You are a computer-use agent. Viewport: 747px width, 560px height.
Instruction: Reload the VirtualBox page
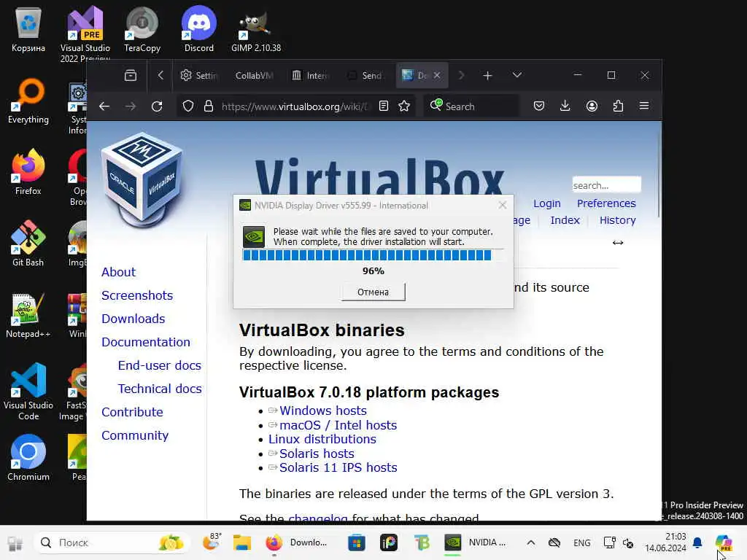pos(157,106)
